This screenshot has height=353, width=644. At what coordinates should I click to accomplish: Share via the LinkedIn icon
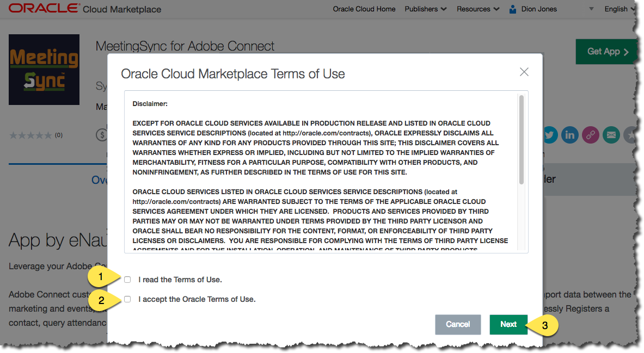click(570, 135)
